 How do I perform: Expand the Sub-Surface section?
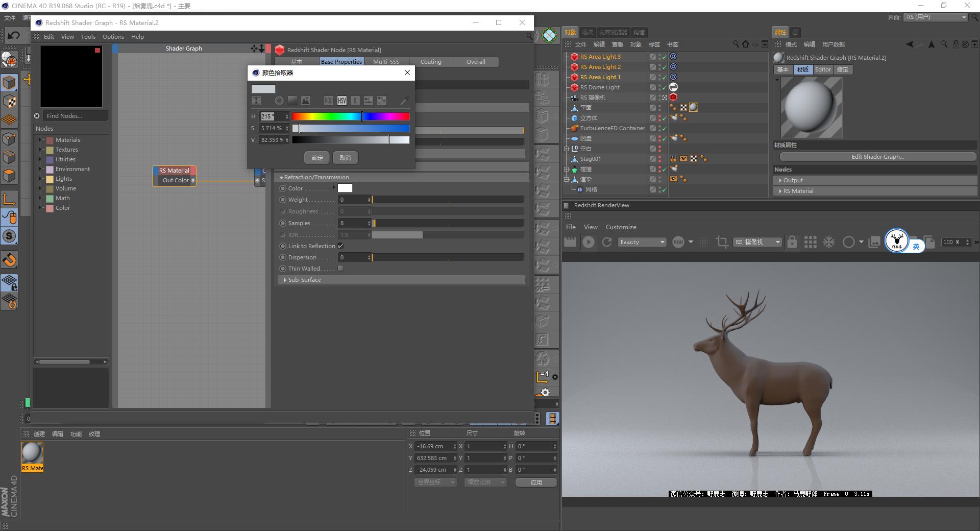tap(285, 280)
